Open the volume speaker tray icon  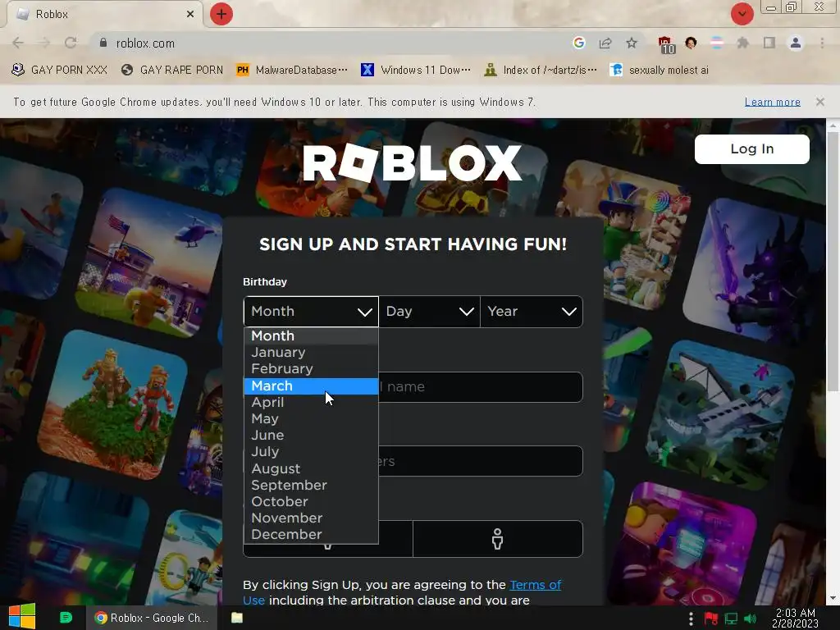(x=751, y=619)
